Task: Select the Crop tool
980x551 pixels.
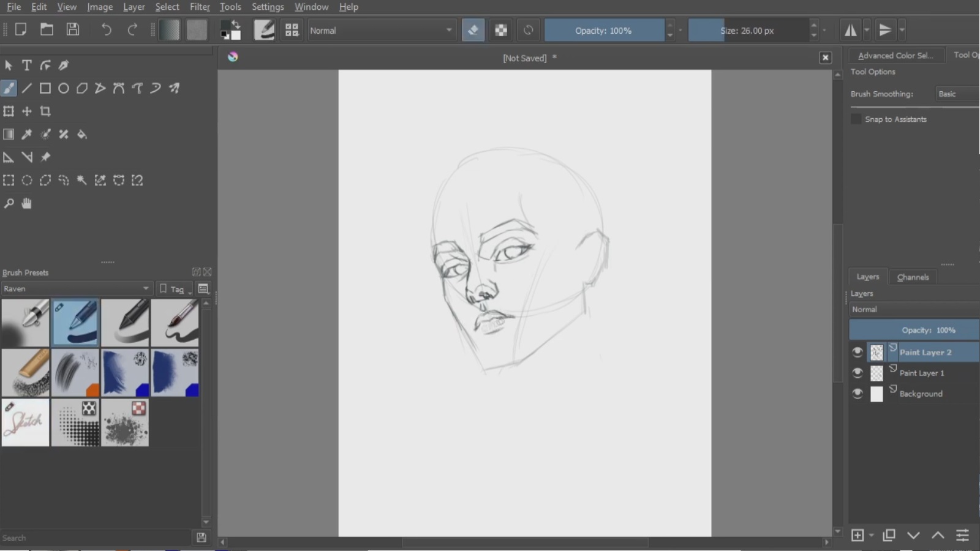Action: pyautogui.click(x=45, y=111)
